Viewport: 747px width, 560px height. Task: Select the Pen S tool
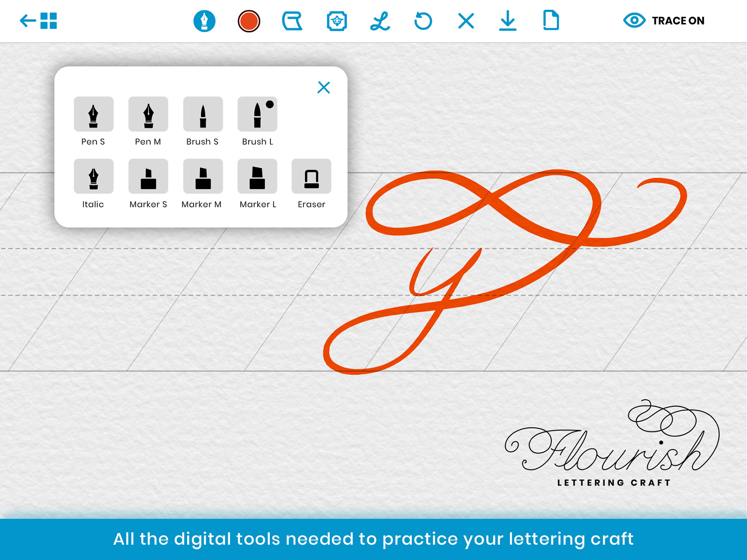[93, 114]
